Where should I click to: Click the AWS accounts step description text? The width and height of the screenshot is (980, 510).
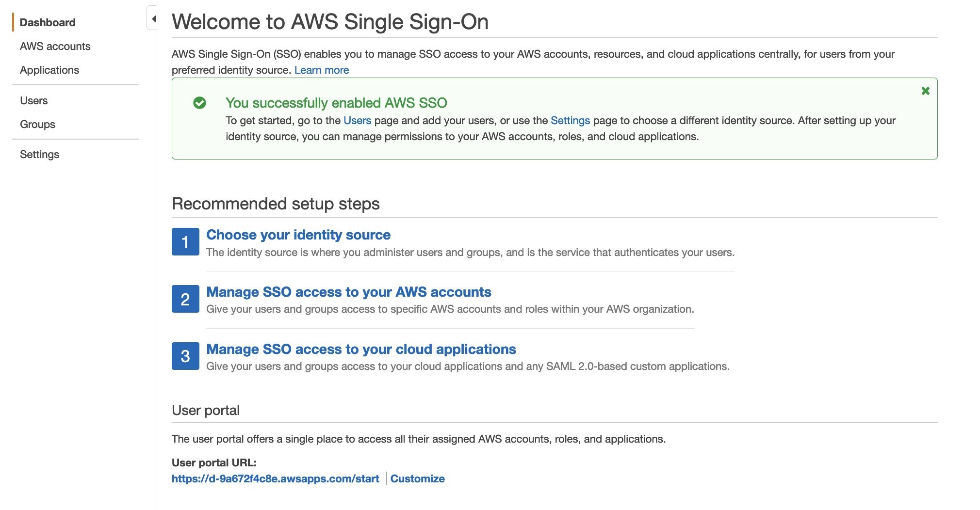450,309
